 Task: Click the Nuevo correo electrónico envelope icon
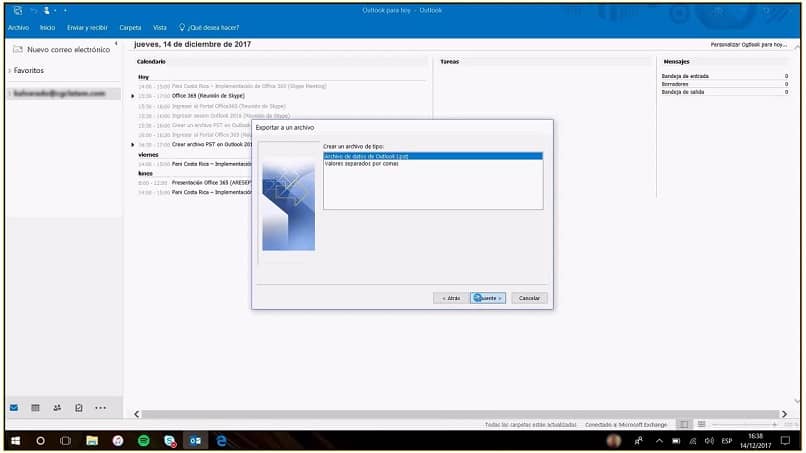(x=17, y=49)
